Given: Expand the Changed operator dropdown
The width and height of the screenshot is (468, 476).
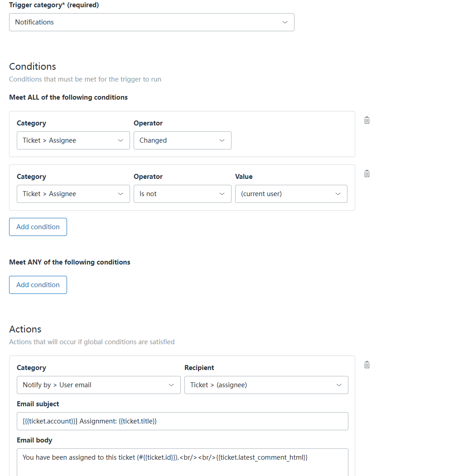Looking at the screenshot, I should (x=182, y=140).
